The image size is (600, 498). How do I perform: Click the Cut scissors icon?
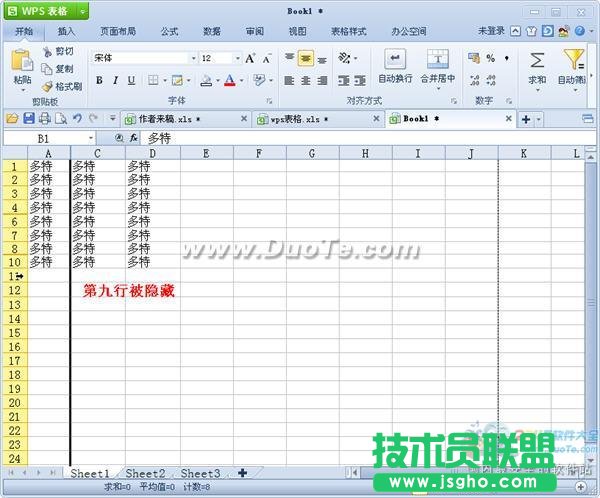coord(47,52)
